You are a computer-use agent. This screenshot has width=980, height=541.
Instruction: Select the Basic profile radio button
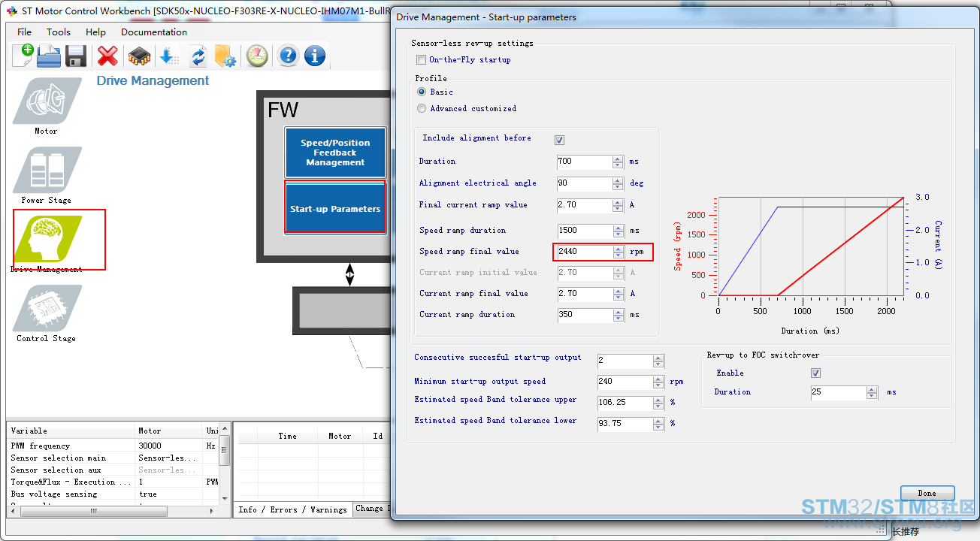pyautogui.click(x=422, y=92)
